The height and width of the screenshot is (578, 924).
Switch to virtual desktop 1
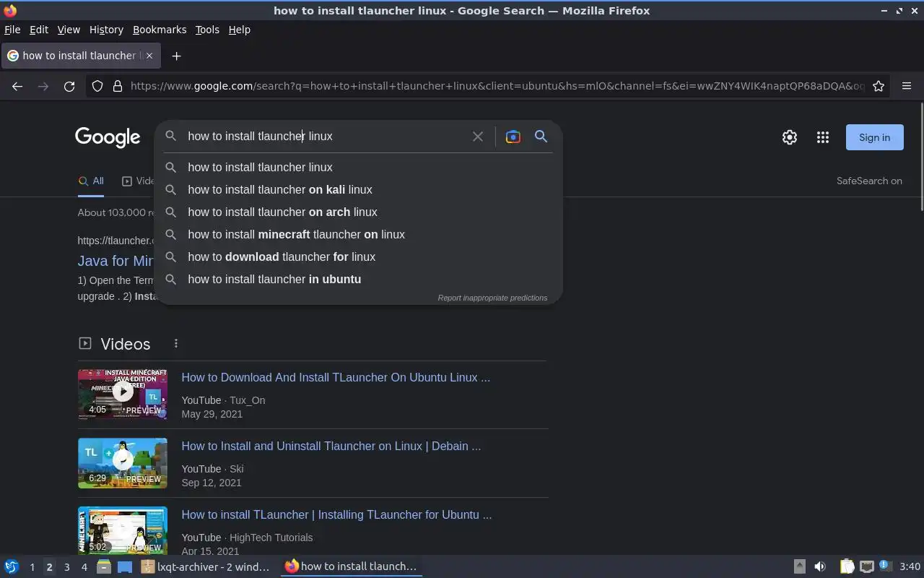(x=32, y=566)
